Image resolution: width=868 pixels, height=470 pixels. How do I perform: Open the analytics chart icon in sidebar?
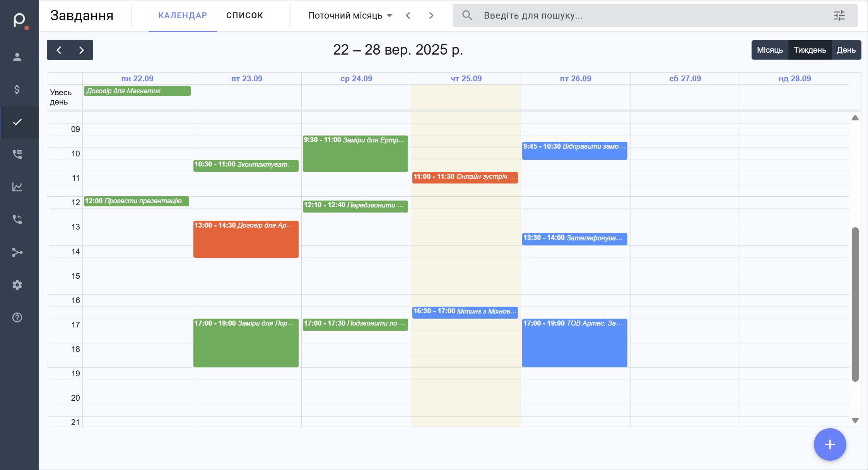pyautogui.click(x=17, y=187)
